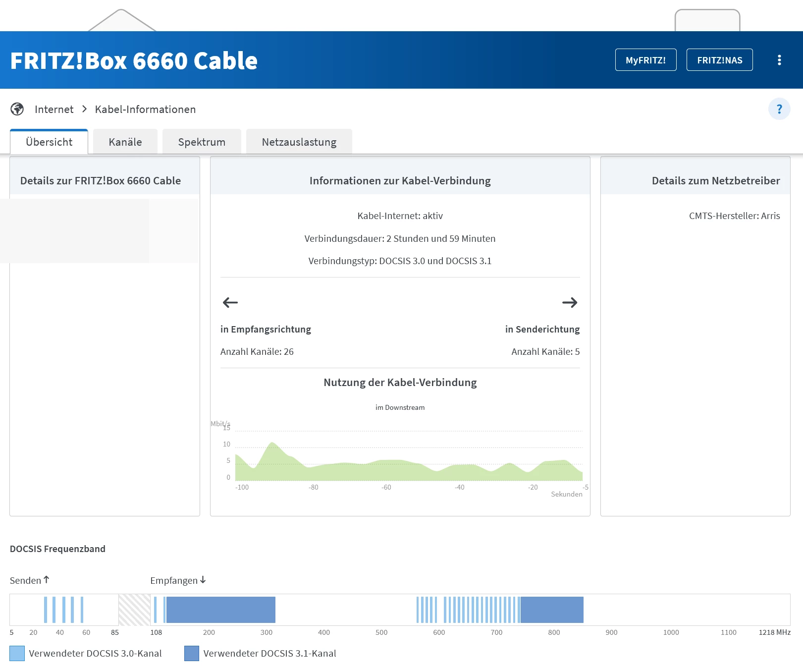This screenshot has height=672, width=803.
Task: Click 'Details zur FRITZ!Box 6660 Cable' heading
Action: (101, 180)
